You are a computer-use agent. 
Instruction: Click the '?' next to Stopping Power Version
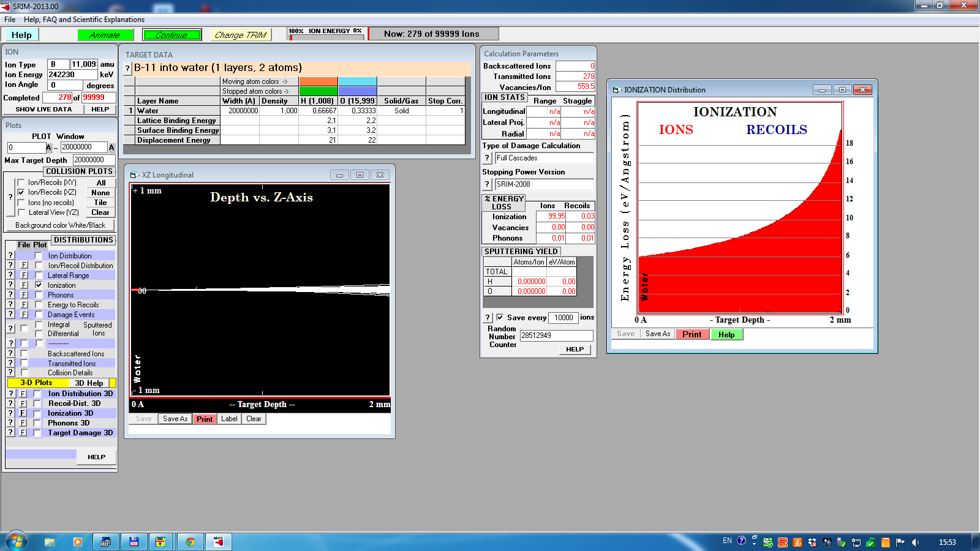[x=488, y=184]
